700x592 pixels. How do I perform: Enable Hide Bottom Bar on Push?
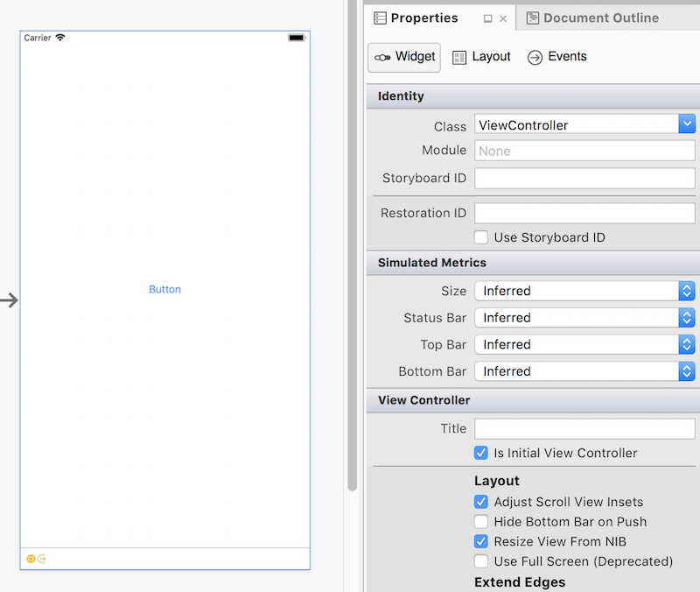click(x=480, y=521)
